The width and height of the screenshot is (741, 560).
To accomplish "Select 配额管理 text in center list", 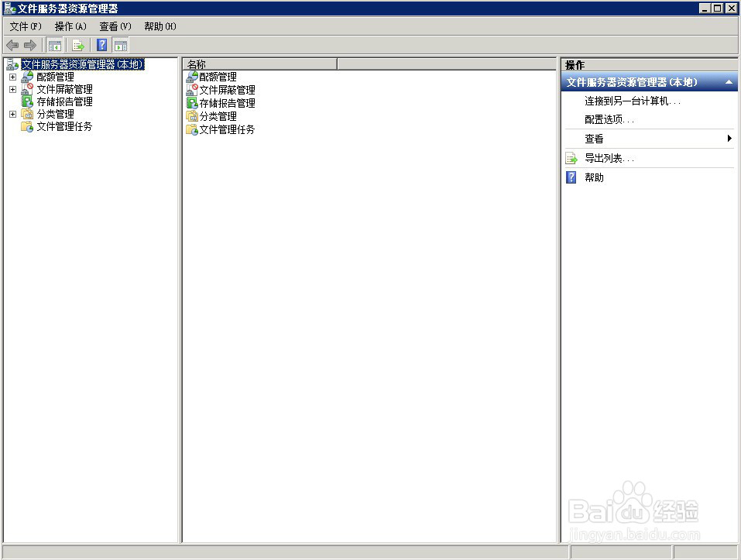I will tap(218, 77).
